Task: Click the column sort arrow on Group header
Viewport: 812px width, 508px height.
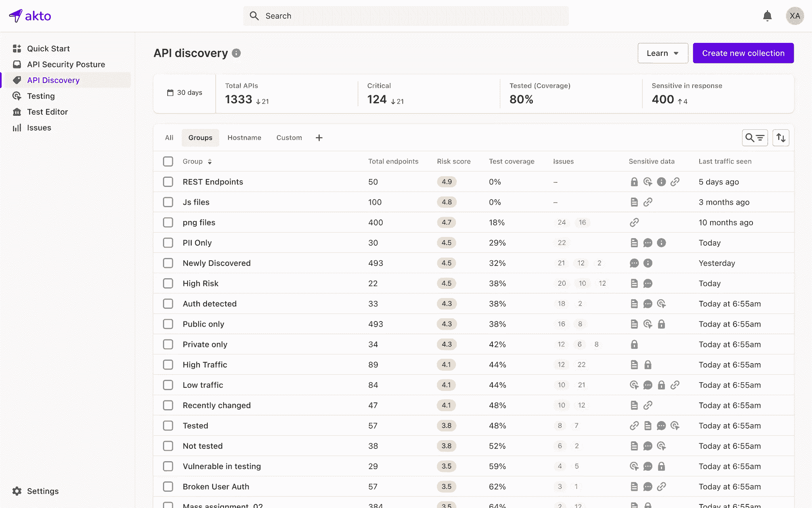Action: coord(209,162)
